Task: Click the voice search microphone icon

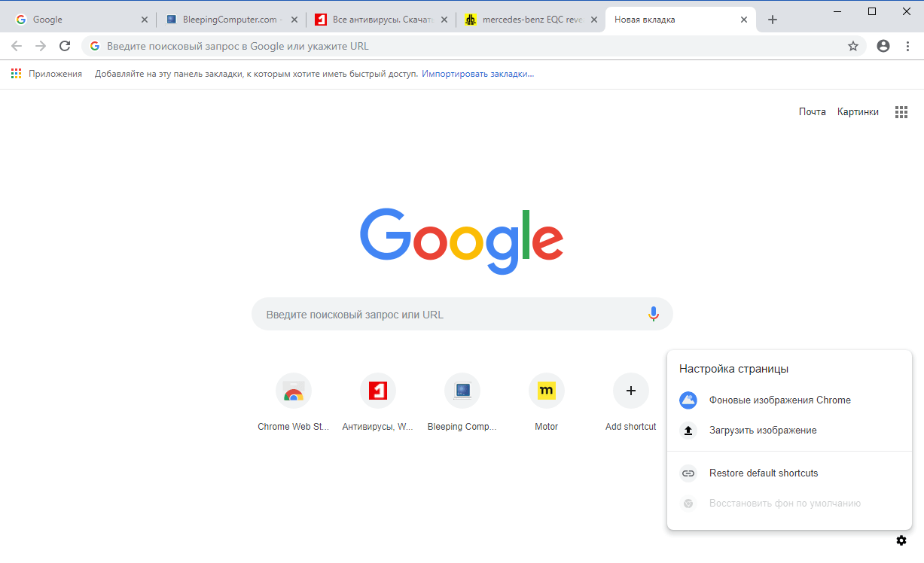Action: 652,314
